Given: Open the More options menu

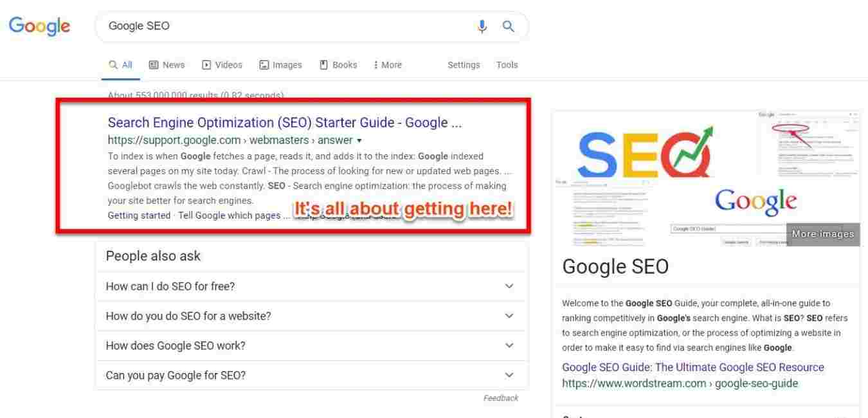Looking at the screenshot, I should coord(387,65).
